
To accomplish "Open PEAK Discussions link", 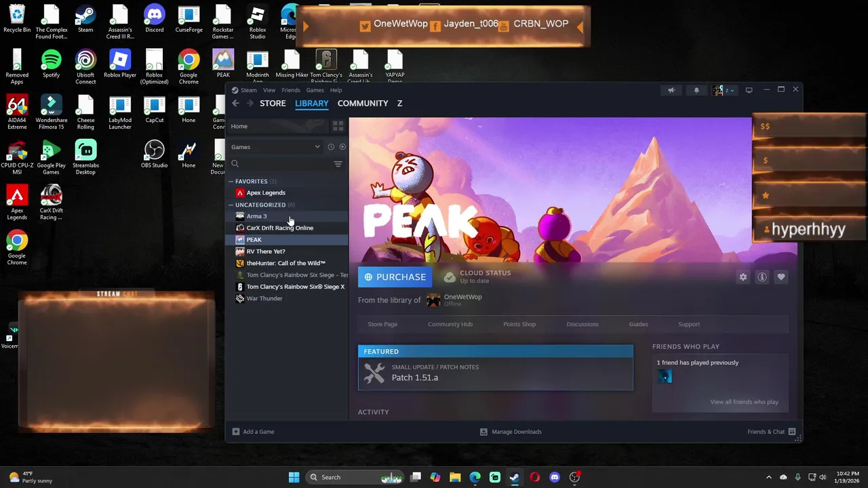I will [x=583, y=324].
